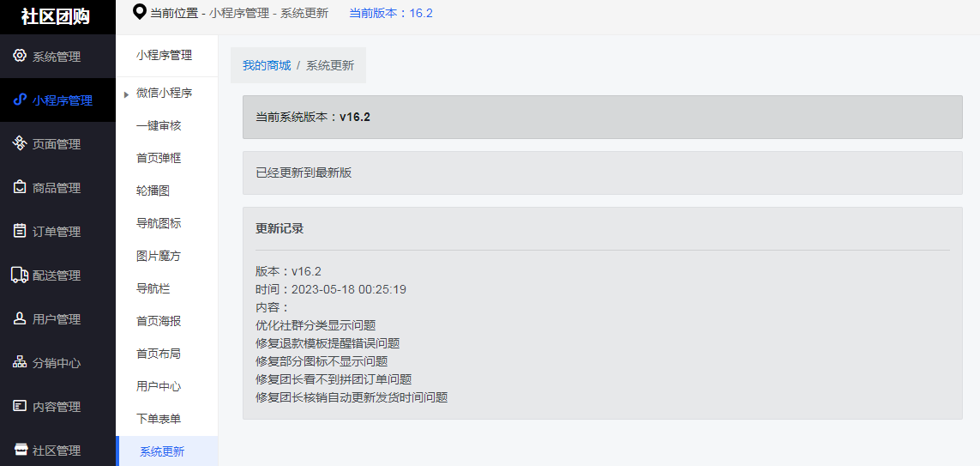980x466 pixels.
Task: Select 微信小程序 in the submenu
Action: tap(164, 94)
